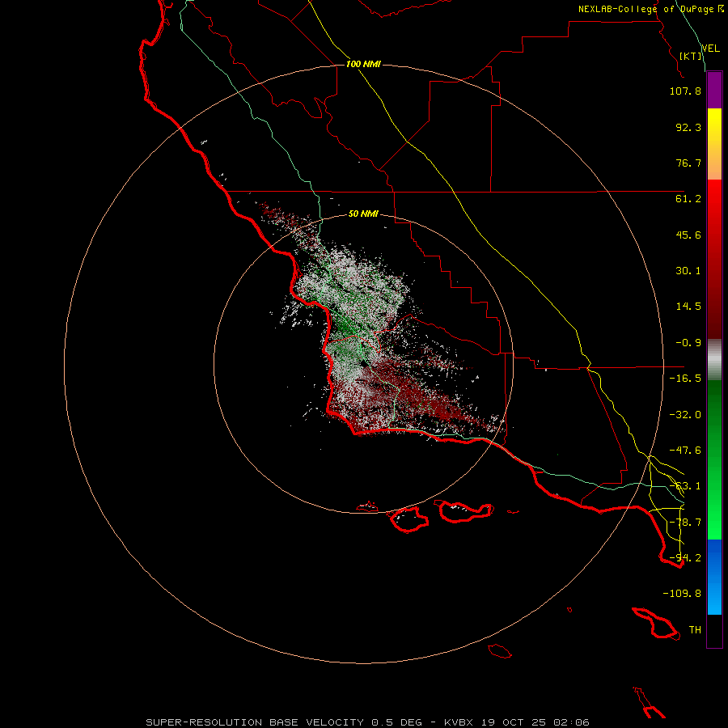Click the VEL legend title
Viewport: 728px width, 728px height.
tap(710, 49)
